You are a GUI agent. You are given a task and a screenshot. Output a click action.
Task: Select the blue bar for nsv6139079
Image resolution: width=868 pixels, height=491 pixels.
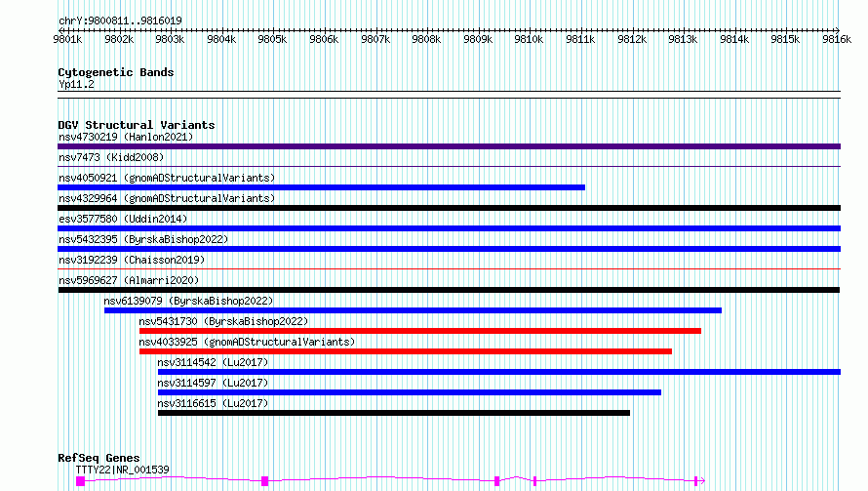point(413,310)
